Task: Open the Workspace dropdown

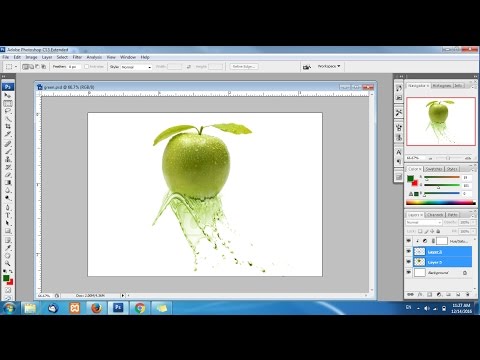Action: click(x=329, y=66)
